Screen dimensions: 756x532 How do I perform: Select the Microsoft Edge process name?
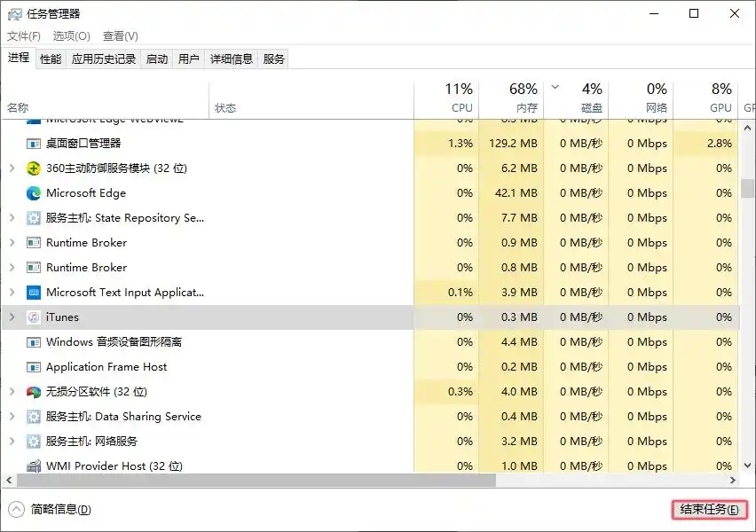[x=86, y=193]
